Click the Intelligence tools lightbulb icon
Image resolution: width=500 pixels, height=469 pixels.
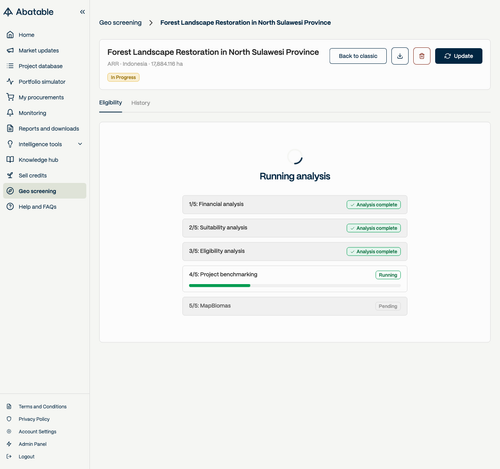[10, 144]
